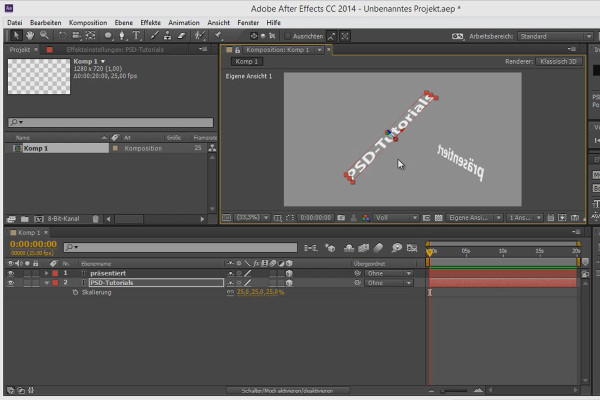Image resolution: width=600 pixels, height=400 pixels.
Task: Select the Eraser tool
Action: click(181, 36)
